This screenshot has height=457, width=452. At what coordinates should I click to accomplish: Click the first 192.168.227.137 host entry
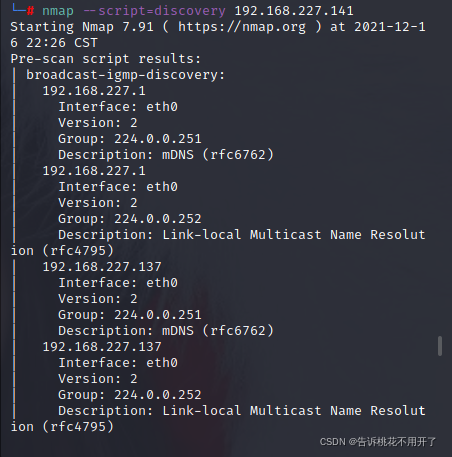point(102,267)
